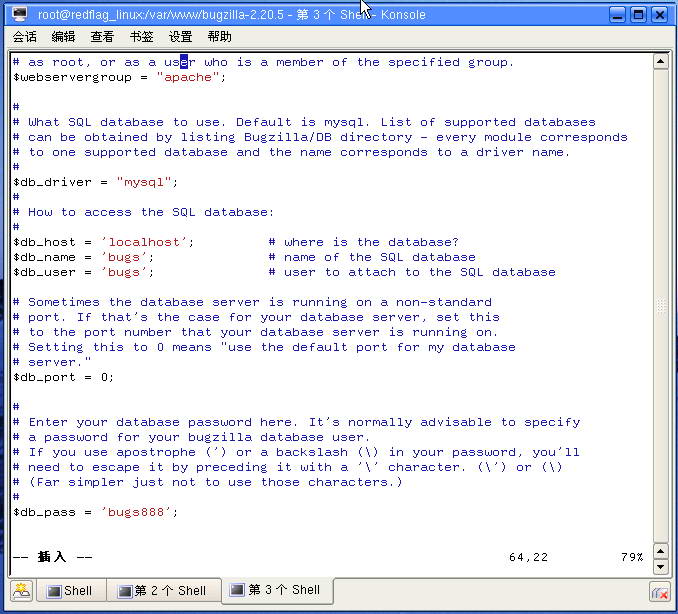Maximize the Konsole window

point(639,15)
